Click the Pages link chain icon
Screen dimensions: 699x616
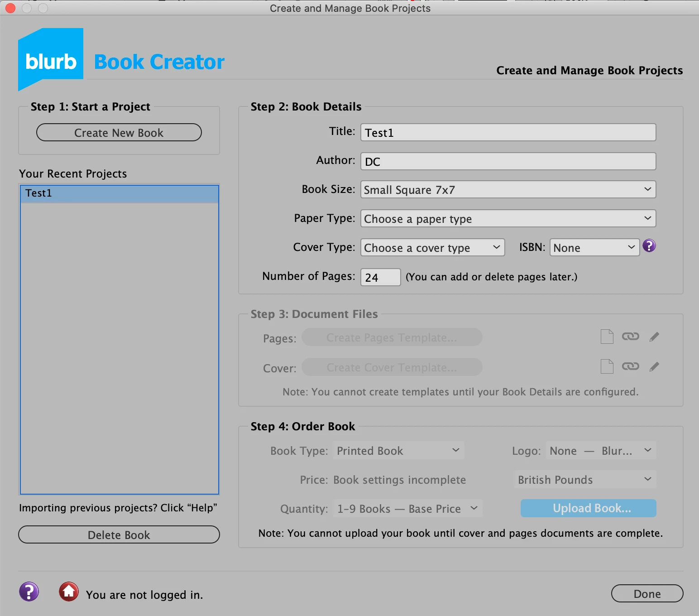630,337
